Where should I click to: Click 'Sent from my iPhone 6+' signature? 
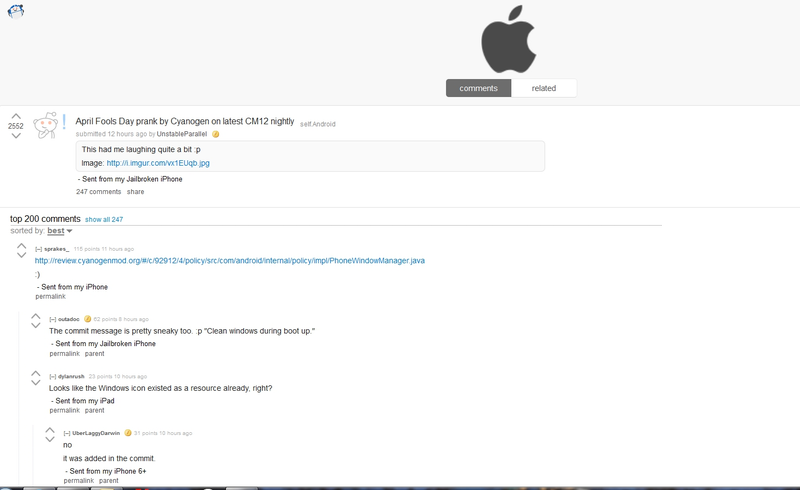(108, 471)
